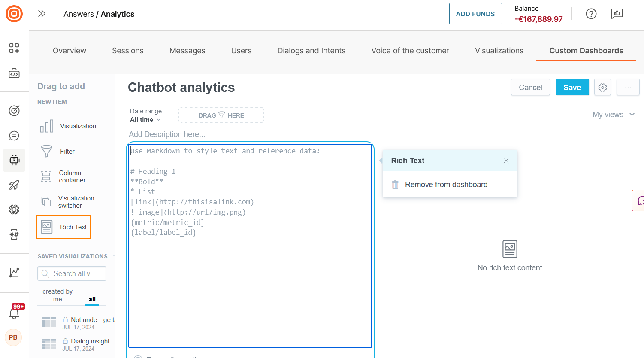This screenshot has width=644, height=358.
Task: Click the analytics line chart sidebar icon
Action: [14, 273]
